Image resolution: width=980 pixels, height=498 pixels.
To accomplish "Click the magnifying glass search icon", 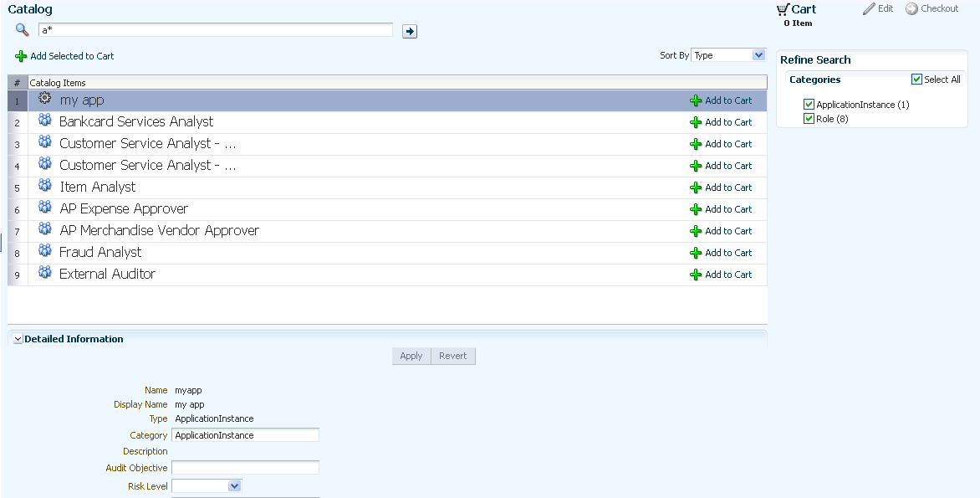I will [x=23, y=30].
